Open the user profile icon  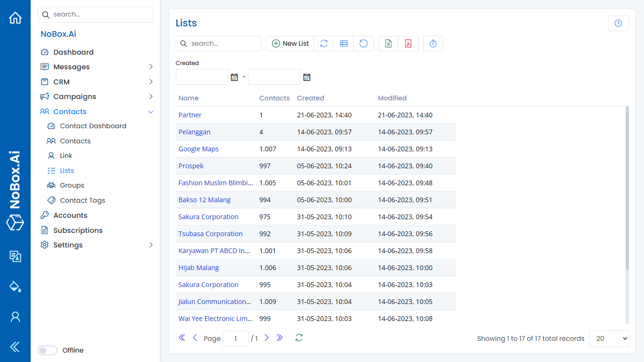15,317
